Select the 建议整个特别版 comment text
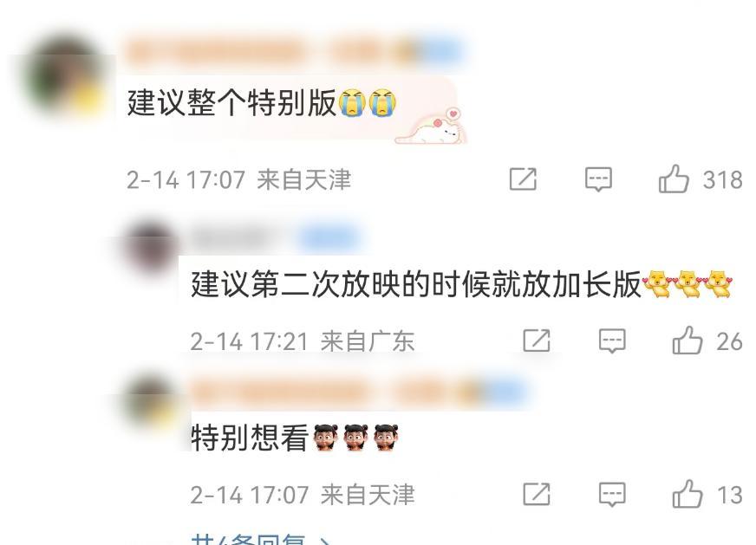The height and width of the screenshot is (545, 756). (231, 102)
